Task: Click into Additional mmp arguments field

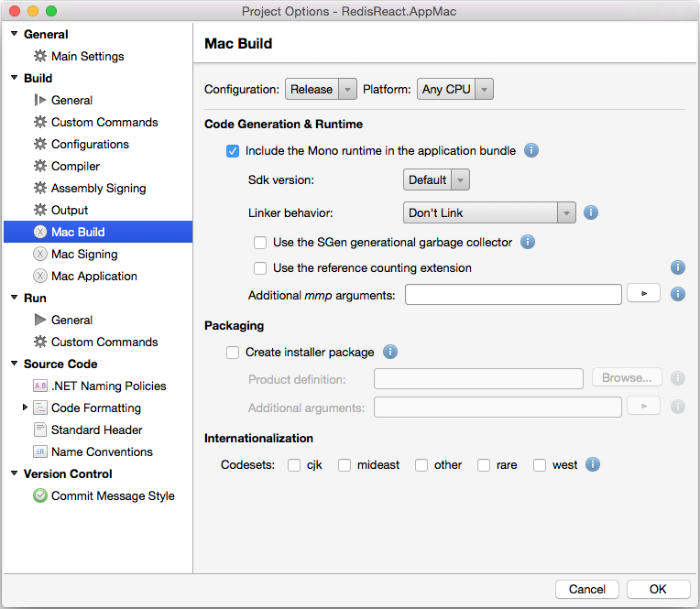Action: coord(513,294)
